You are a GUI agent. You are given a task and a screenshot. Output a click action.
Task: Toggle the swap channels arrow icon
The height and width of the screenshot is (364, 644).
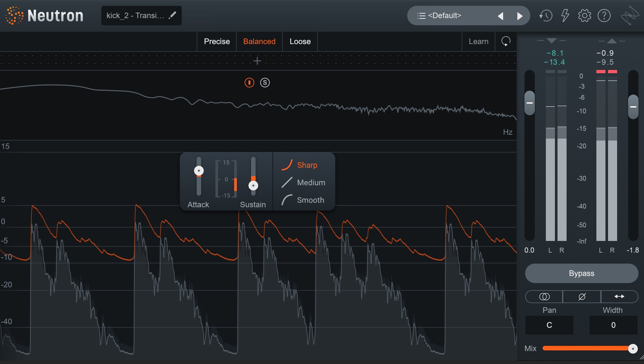tap(619, 297)
